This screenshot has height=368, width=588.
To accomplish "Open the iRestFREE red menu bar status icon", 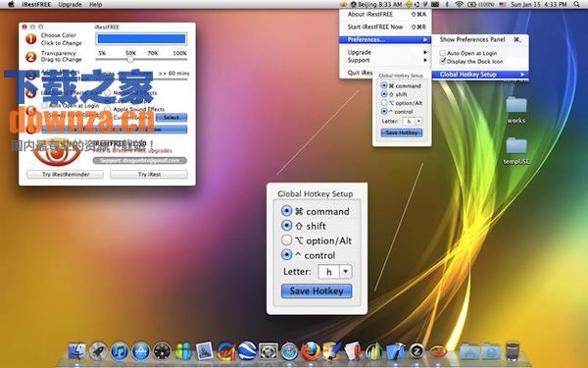I will 344,5.
